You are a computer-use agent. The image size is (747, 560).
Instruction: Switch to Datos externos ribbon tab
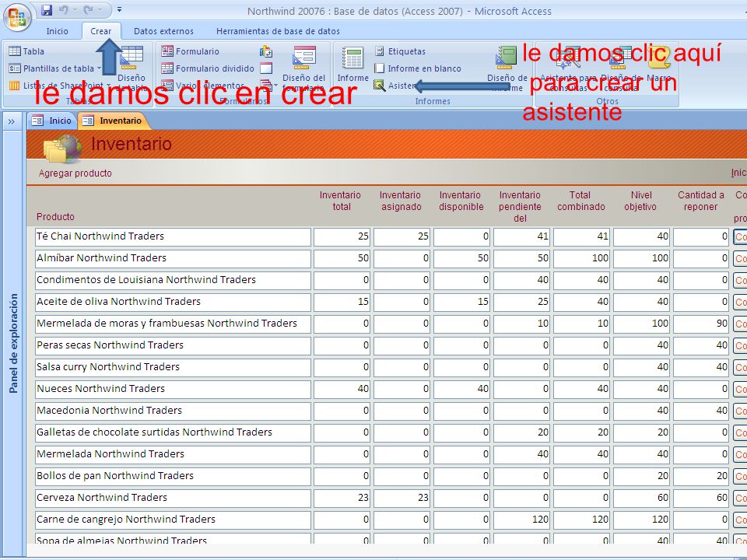click(163, 31)
